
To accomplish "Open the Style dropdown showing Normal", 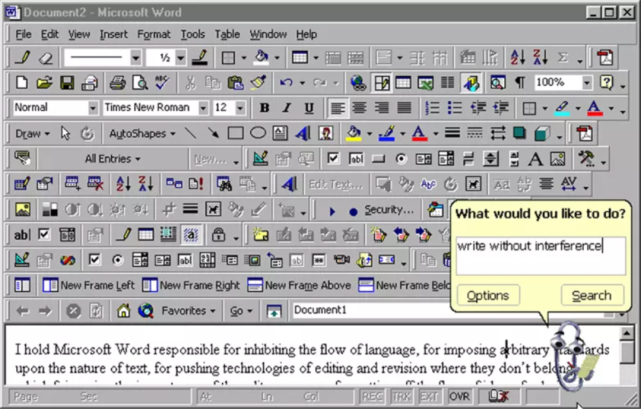I will pyautogui.click(x=93, y=108).
